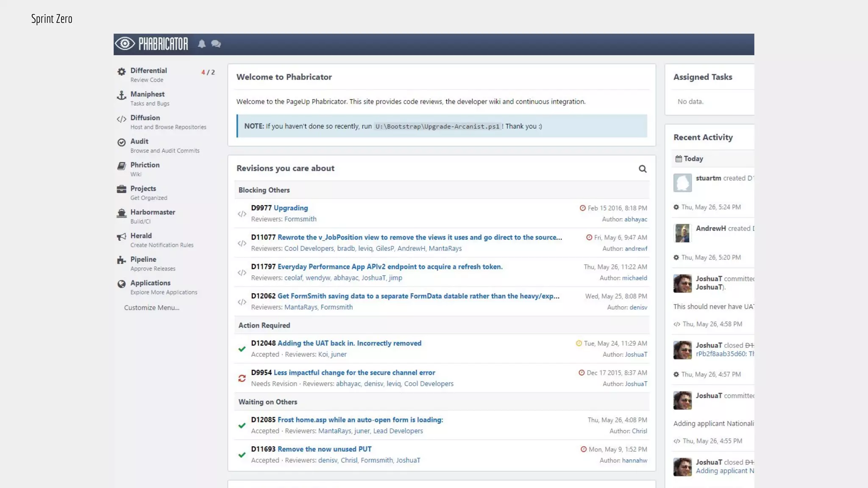Open D12085 Frost home.asp revision
The width and height of the screenshot is (868, 488).
(x=360, y=420)
